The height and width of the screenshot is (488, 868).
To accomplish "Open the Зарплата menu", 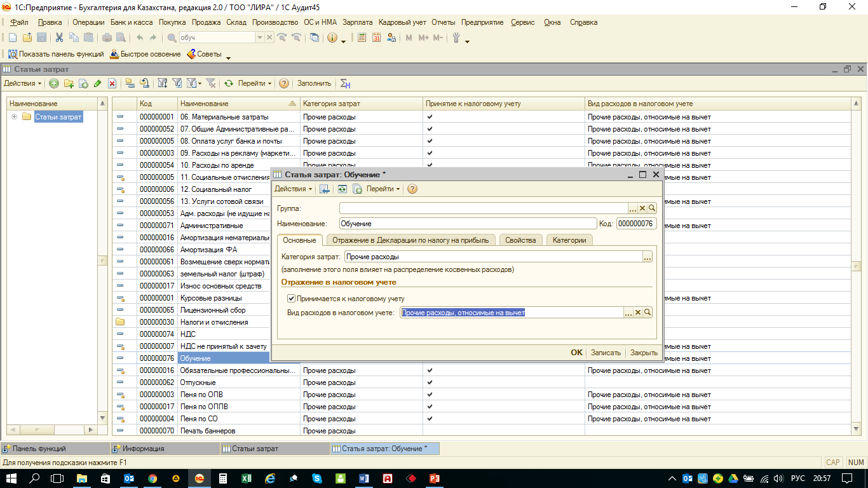I will click(x=358, y=22).
